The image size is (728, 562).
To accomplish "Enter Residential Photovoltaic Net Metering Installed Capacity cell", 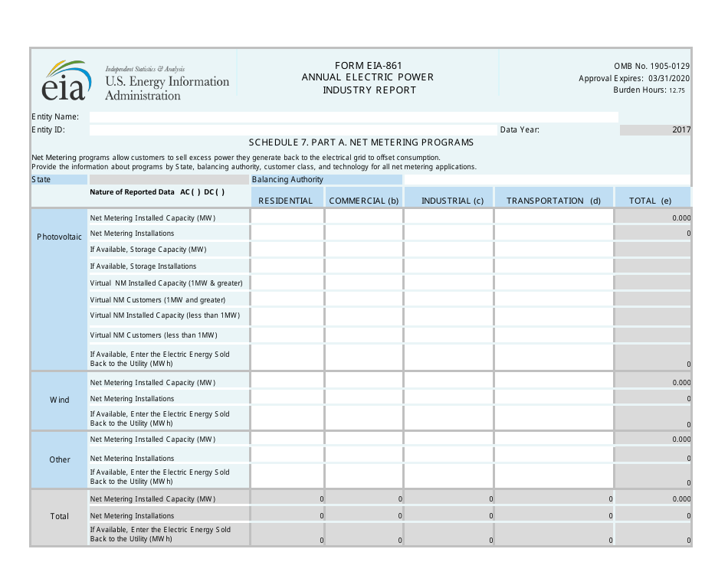I will click(286, 217).
